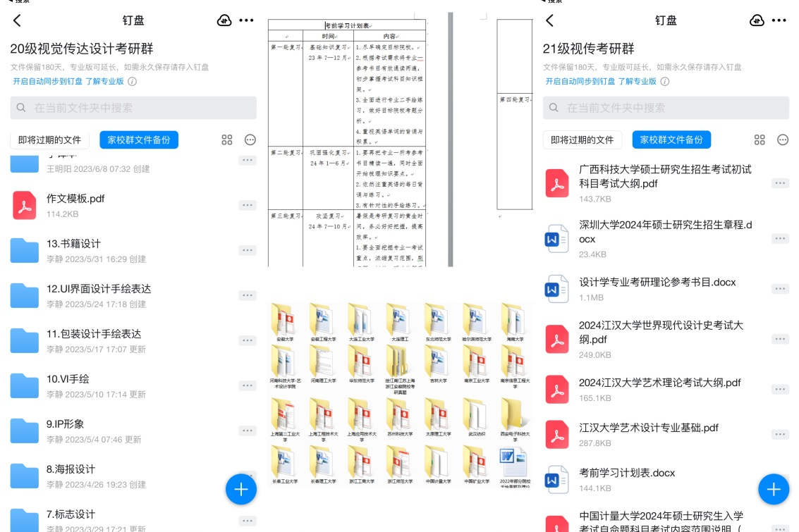
Task: Click the search field in the 21级视传考研群 panel
Action: coord(666,108)
